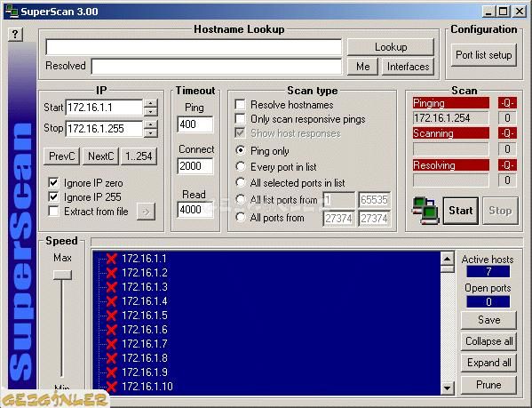The width and height of the screenshot is (532, 408).
Task: Click the -Q- indicator next to Resolving
Action: (507, 165)
